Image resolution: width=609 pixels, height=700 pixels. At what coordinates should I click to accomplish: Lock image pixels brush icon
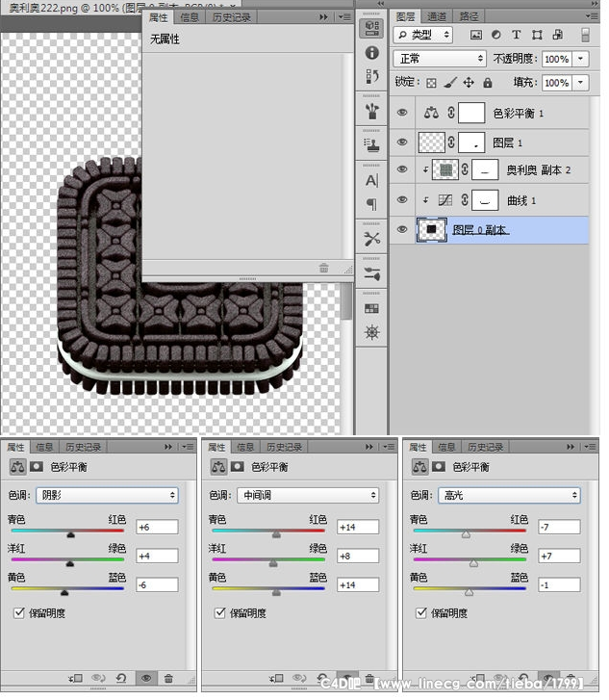[450, 83]
